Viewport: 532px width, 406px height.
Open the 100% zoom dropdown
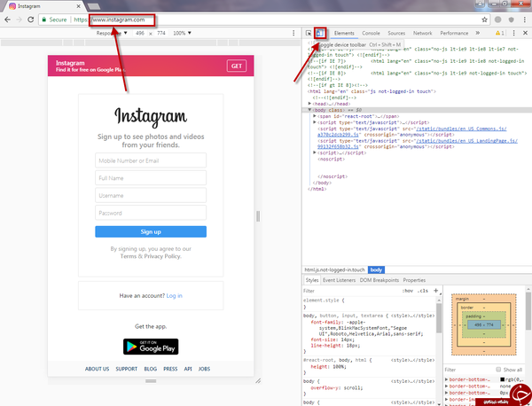tap(182, 33)
